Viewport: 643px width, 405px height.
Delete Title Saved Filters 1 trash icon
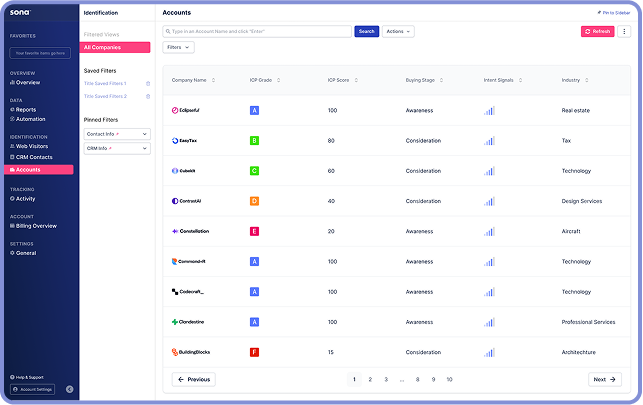coord(148,84)
